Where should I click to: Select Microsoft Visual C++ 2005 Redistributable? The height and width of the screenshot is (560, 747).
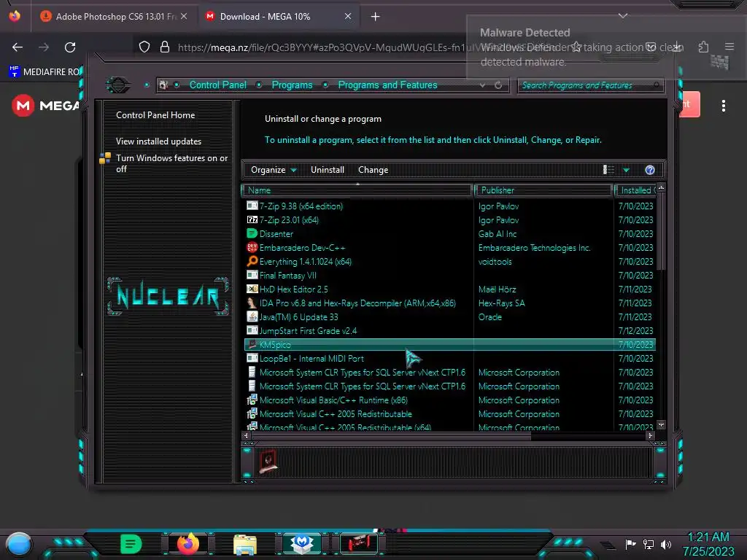pos(450,414)
